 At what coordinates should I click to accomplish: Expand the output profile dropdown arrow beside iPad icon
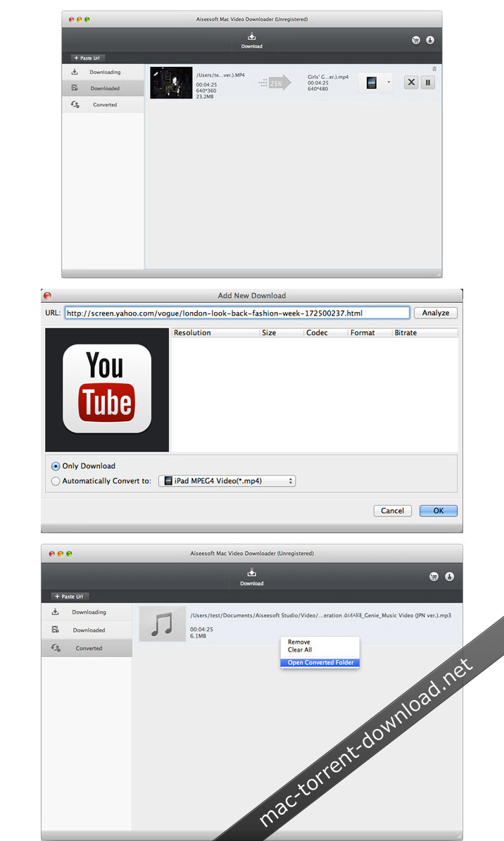[x=389, y=82]
